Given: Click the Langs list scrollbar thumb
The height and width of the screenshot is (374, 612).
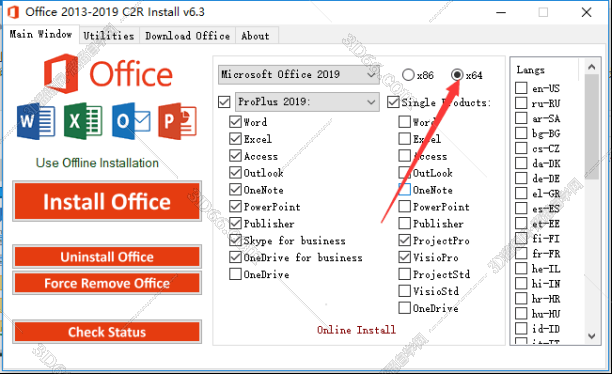Looking at the screenshot, I should pyautogui.click(x=592, y=126).
